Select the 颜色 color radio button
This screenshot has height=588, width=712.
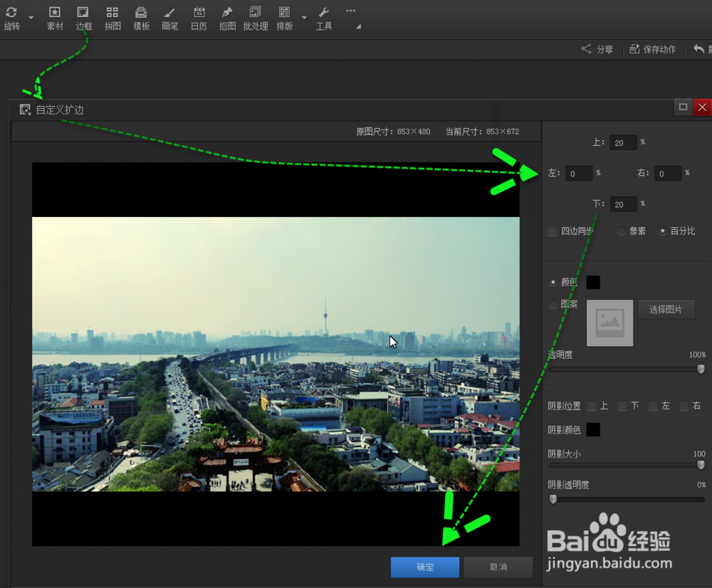point(553,283)
